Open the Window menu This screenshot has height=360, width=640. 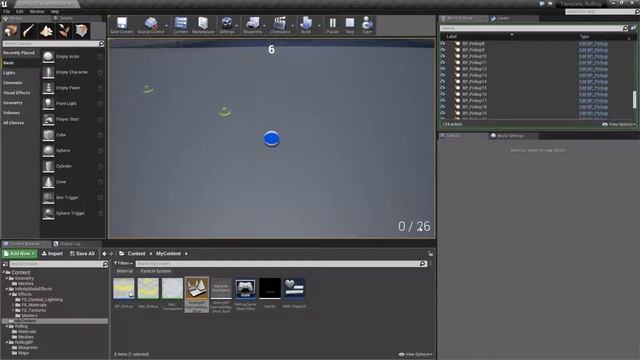coord(37,11)
